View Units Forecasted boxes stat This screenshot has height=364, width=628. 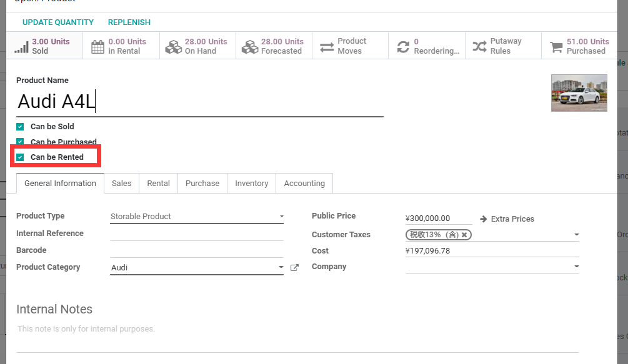click(x=274, y=46)
